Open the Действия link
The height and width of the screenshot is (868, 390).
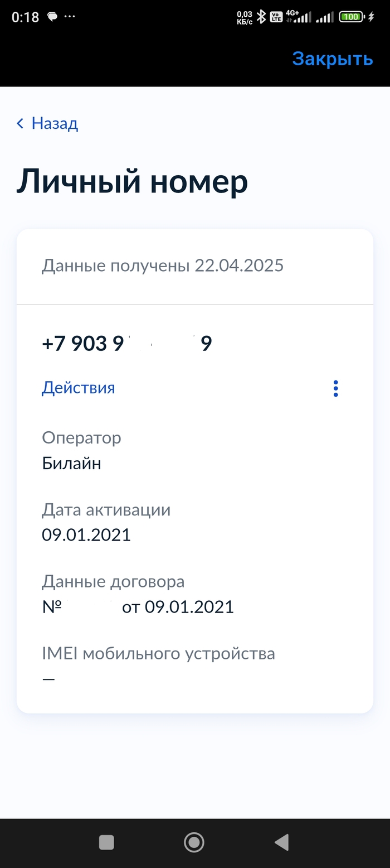(78, 388)
